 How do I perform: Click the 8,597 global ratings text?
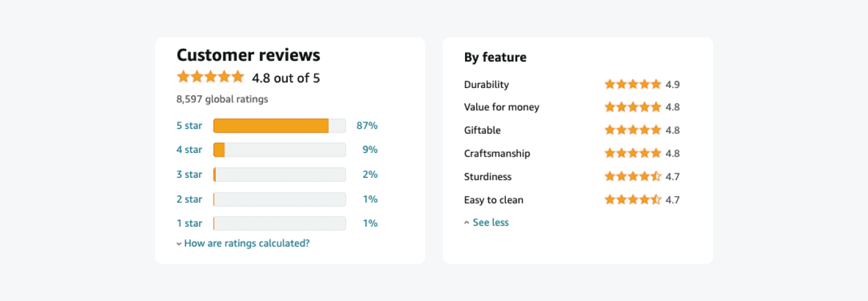click(x=222, y=99)
